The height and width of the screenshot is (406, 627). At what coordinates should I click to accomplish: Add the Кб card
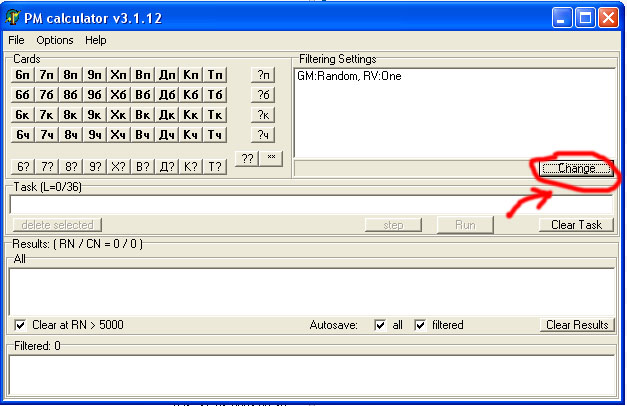[191, 95]
